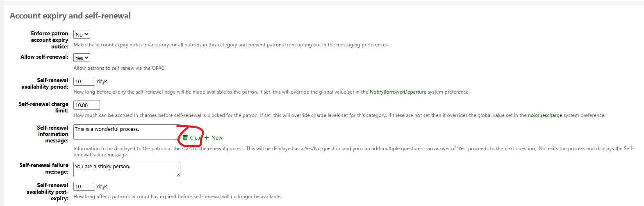Click into the Self-renewal charge limit field
The image size is (644, 206).
coord(86,105)
